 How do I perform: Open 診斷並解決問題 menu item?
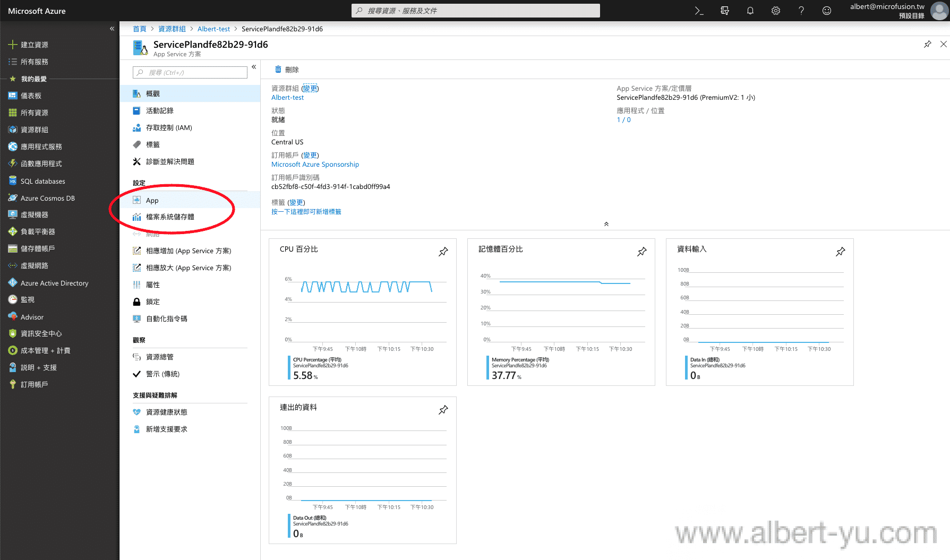(x=190, y=161)
